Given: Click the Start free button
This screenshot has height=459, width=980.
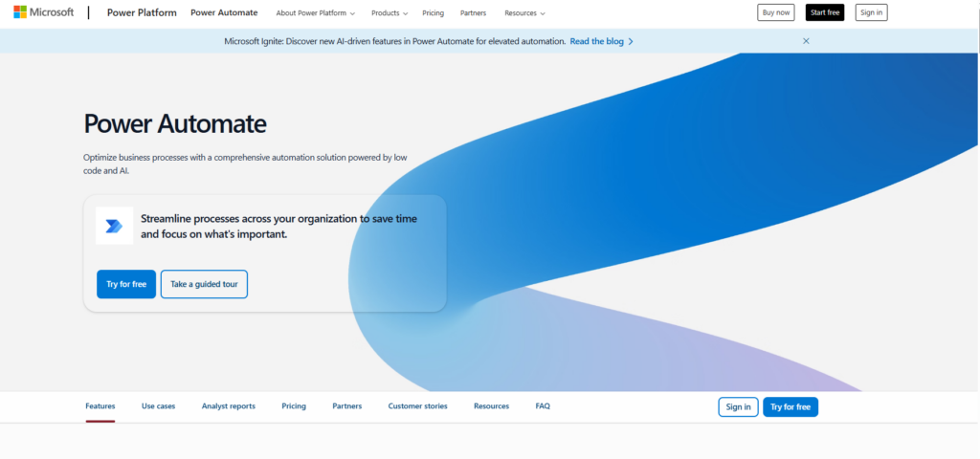Looking at the screenshot, I should pyautogui.click(x=825, y=12).
